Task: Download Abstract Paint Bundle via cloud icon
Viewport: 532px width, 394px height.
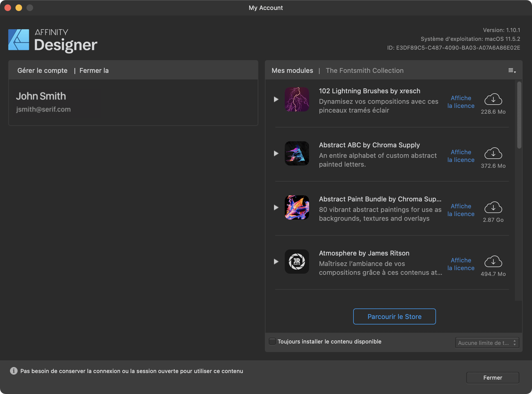Action: click(493, 207)
